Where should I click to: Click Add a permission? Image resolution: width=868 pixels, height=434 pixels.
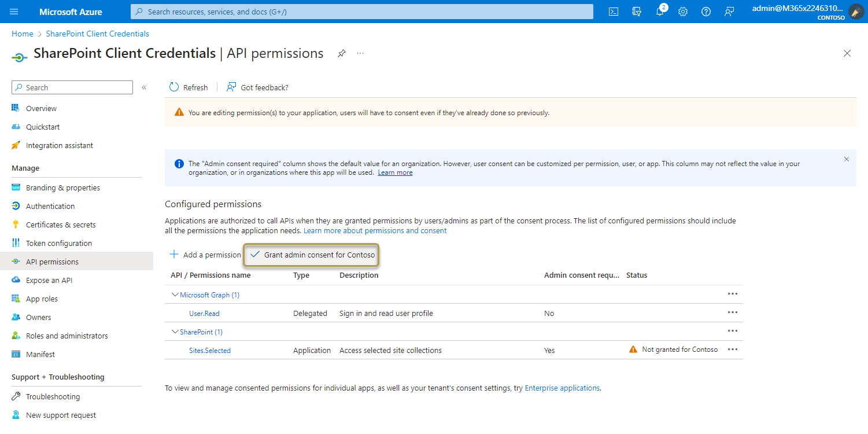(x=205, y=254)
